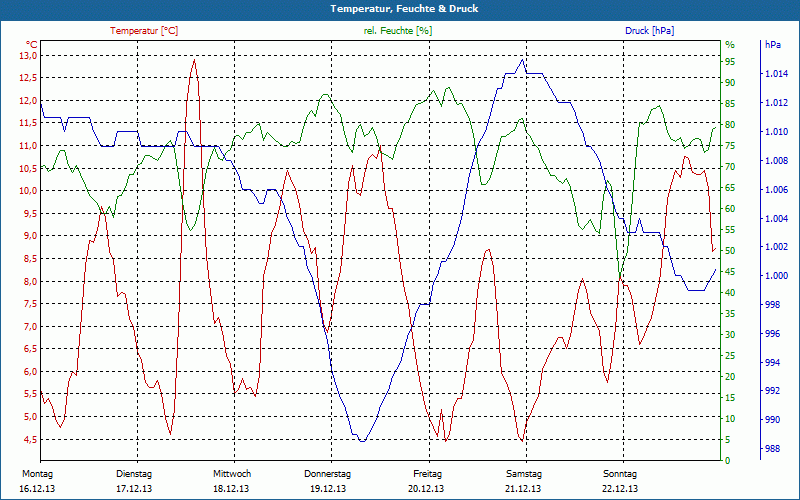Click the 10,5 temperature axis value
The width and height of the screenshot is (800, 500).
[29, 168]
